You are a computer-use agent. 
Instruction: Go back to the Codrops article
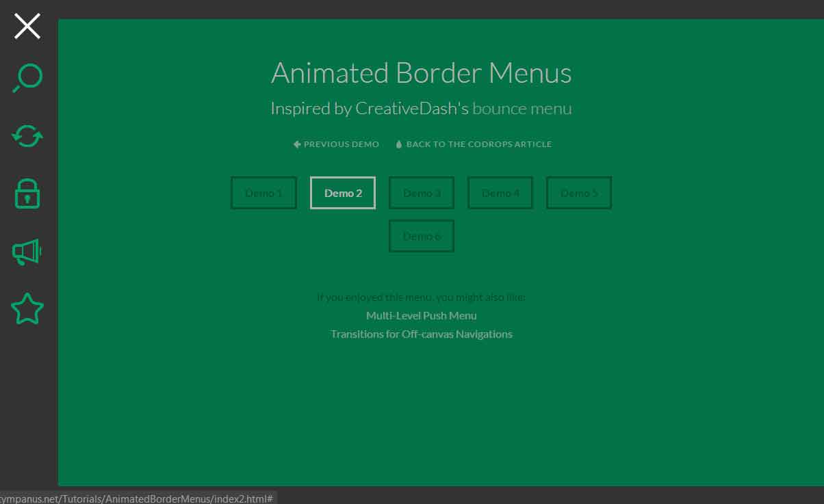tap(478, 144)
